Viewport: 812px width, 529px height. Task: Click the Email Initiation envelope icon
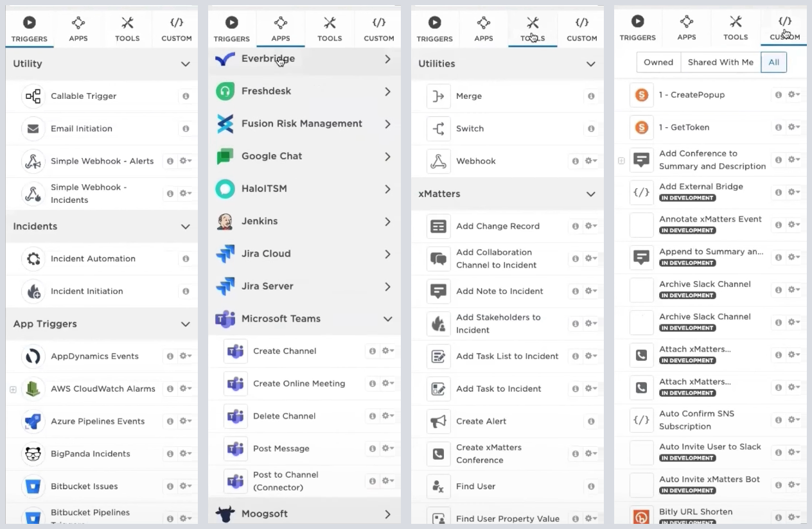pyautogui.click(x=33, y=128)
